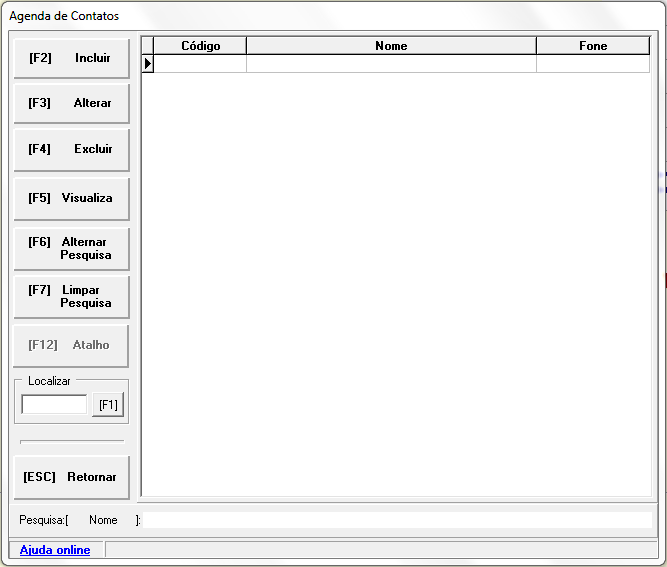Select first row cell under Código
The image size is (667, 567).
tap(200, 64)
